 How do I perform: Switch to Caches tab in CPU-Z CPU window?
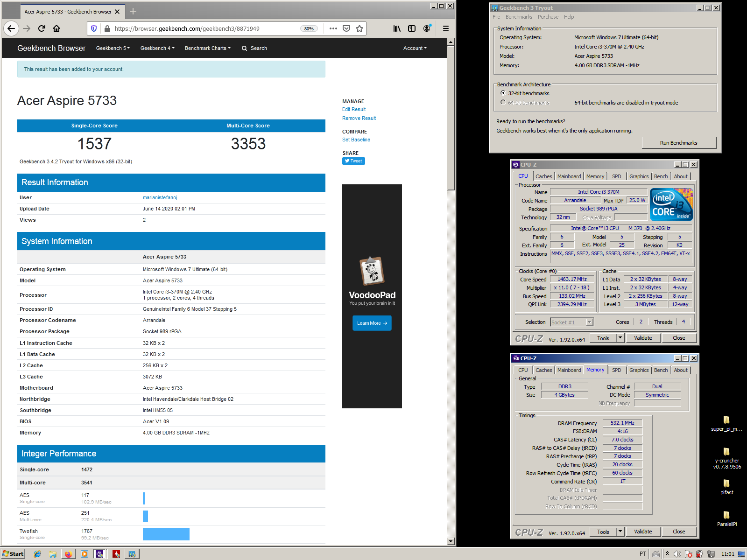point(544,176)
